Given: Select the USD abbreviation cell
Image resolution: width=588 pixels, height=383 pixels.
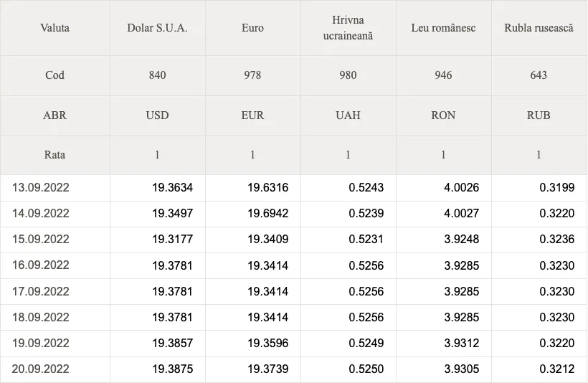Looking at the screenshot, I should 157,115.
